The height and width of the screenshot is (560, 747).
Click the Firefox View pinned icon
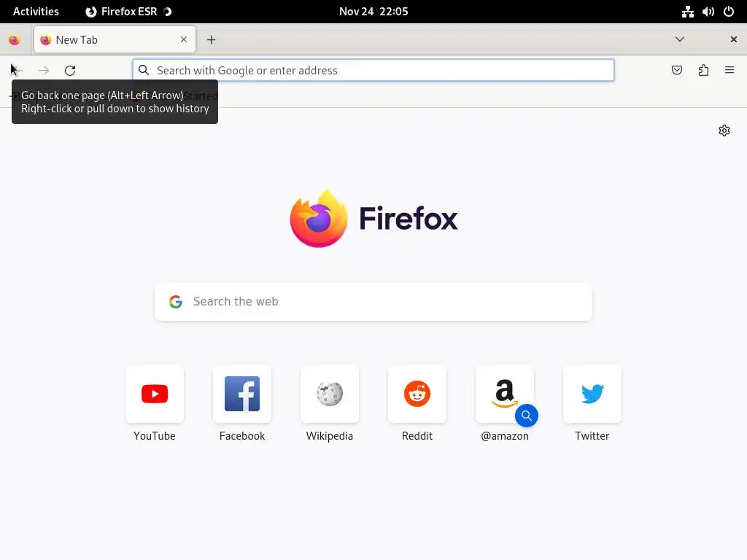[15, 40]
